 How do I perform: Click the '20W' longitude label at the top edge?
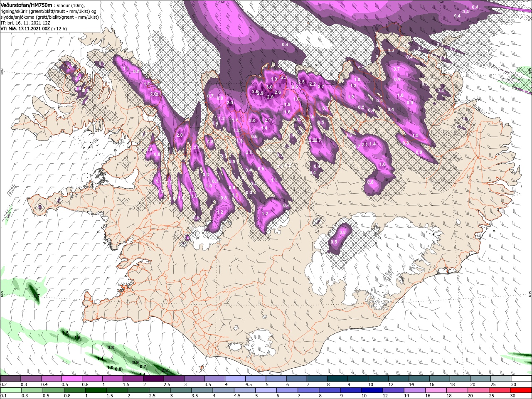221,2
